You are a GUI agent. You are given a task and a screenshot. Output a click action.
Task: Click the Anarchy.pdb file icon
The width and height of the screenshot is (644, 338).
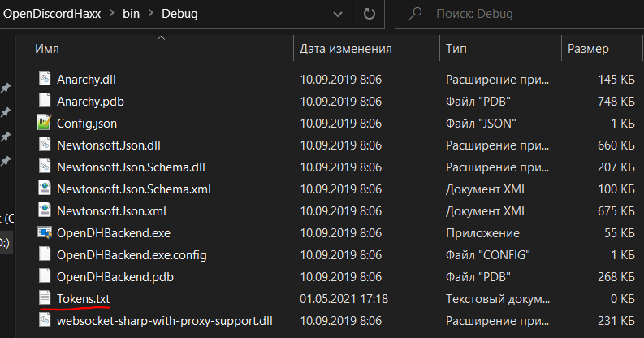(x=44, y=102)
